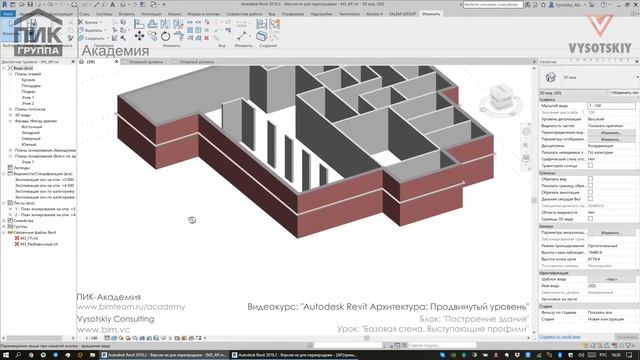Collapse the Floor Plans tree node
The image size is (640, 360).
click(10, 74)
